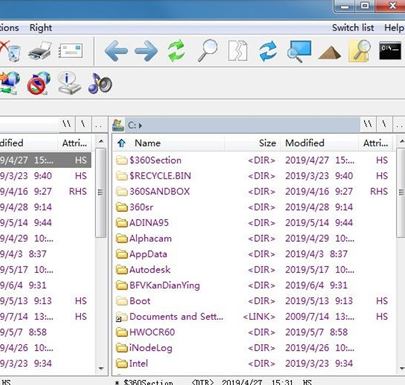Click right panel single-backslash button
405x385 pixels.
click(384, 125)
